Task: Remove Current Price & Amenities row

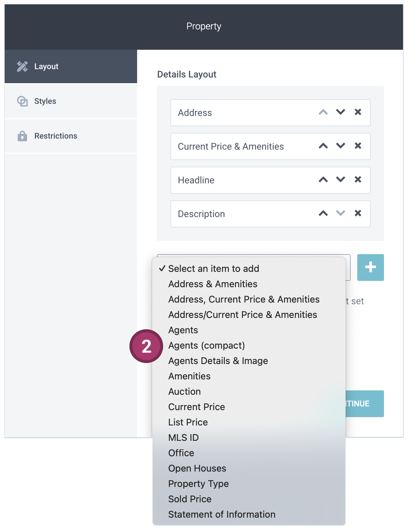Action: [358, 146]
